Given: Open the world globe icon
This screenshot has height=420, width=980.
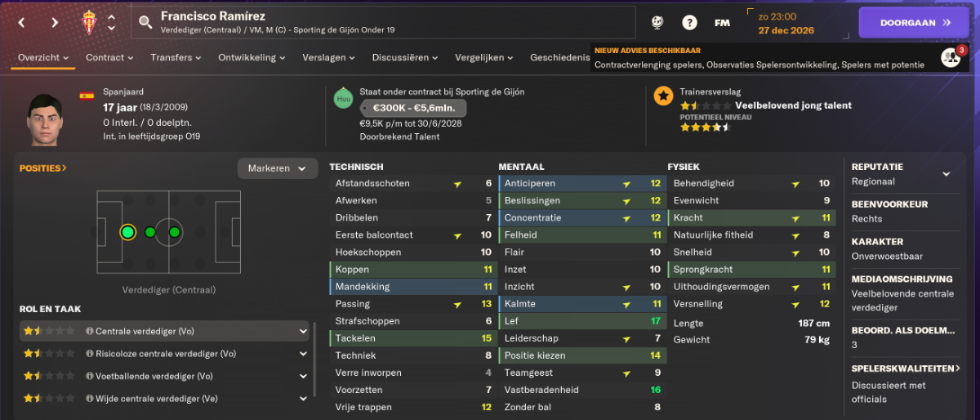Looking at the screenshot, I should (x=657, y=23).
